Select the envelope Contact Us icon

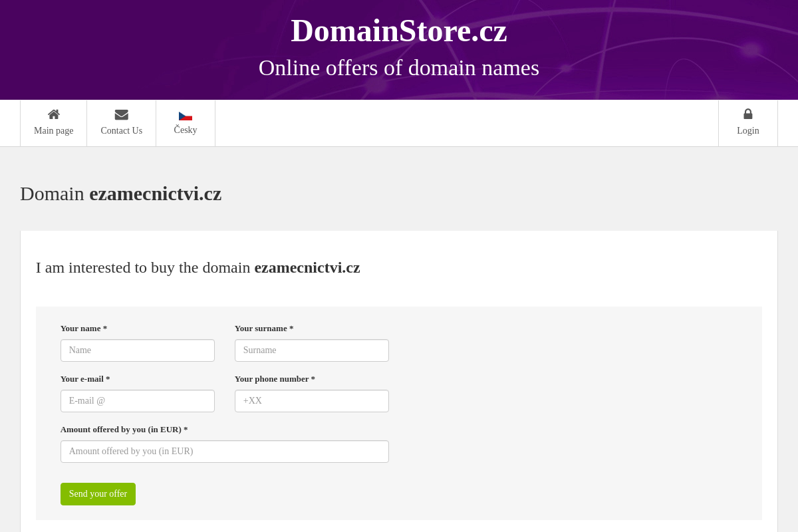121,114
